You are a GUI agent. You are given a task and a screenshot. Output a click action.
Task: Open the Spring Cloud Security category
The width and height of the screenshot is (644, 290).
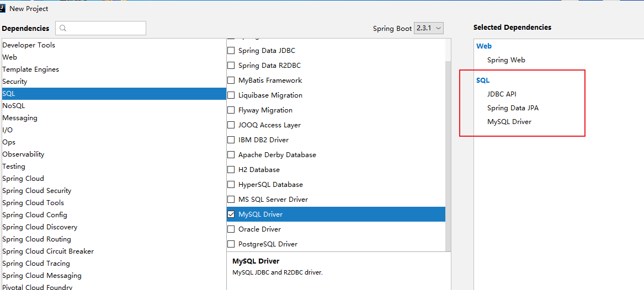pos(113,191)
